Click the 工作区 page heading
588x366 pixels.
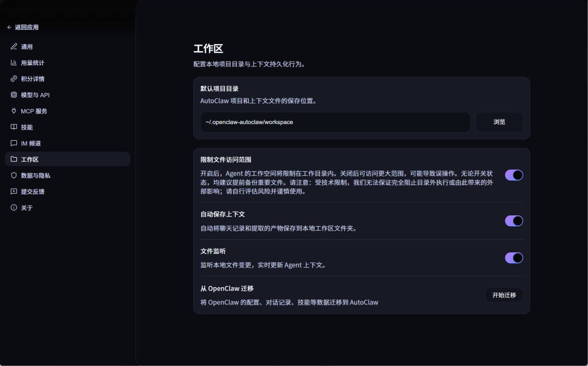[208, 49]
